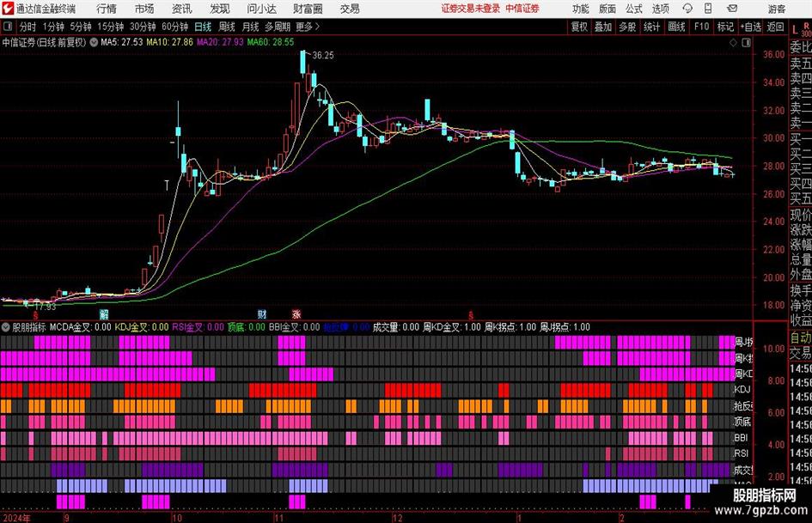Open the 发现 menu
This screenshot has width=812, height=523.
220,9
